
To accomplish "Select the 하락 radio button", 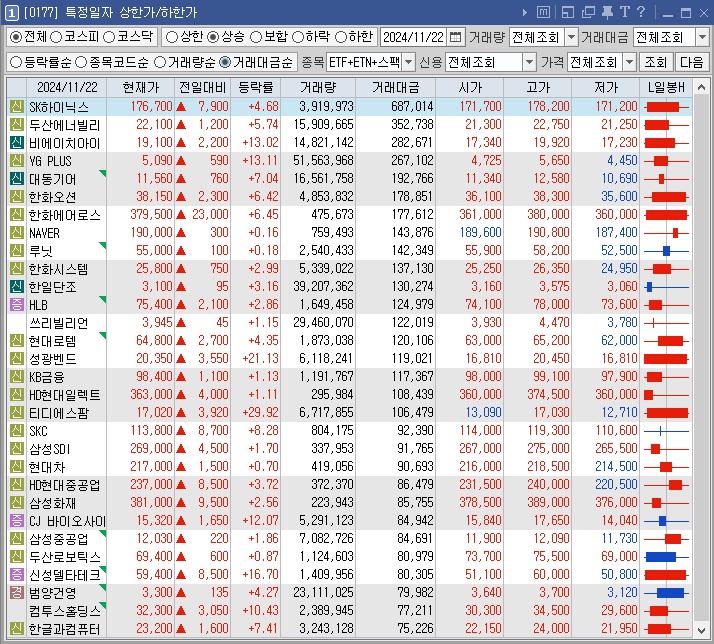I will 298,37.
